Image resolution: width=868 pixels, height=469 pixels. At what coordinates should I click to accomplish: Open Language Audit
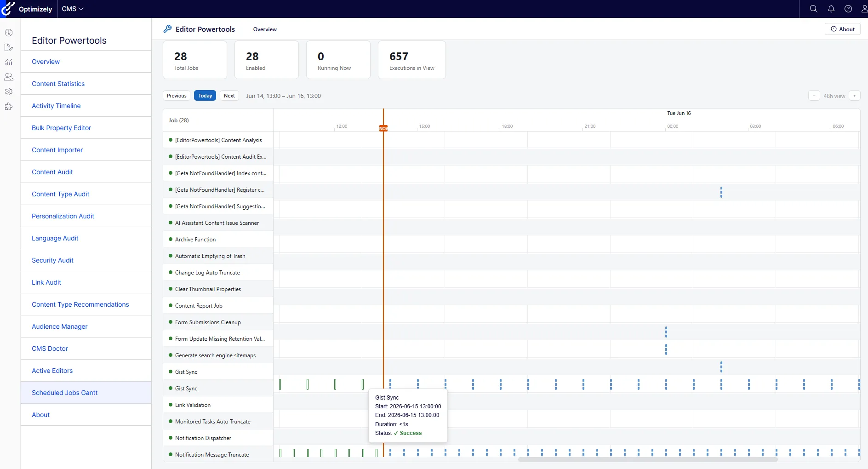pos(86,238)
